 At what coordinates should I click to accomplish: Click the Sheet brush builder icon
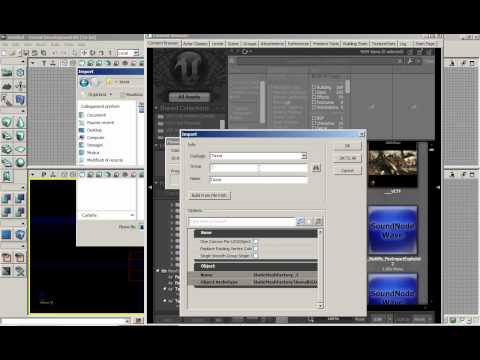coord(20,149)
